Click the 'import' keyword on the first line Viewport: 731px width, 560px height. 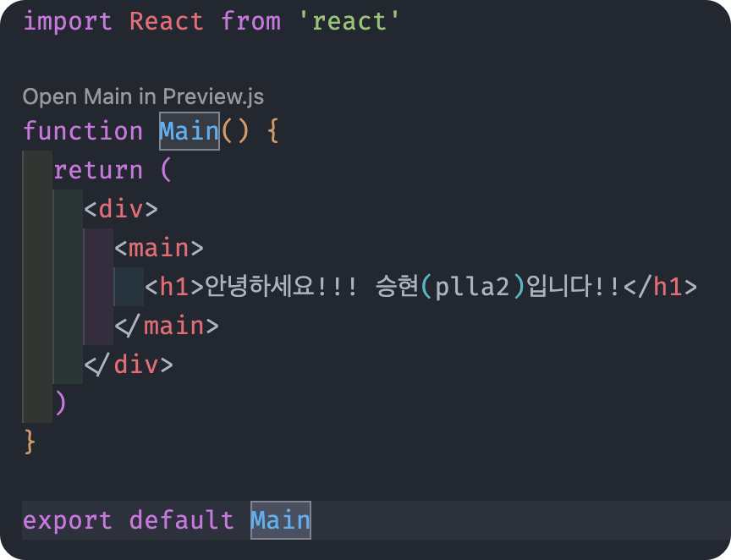pyautogui.click(x=68, y=21)
